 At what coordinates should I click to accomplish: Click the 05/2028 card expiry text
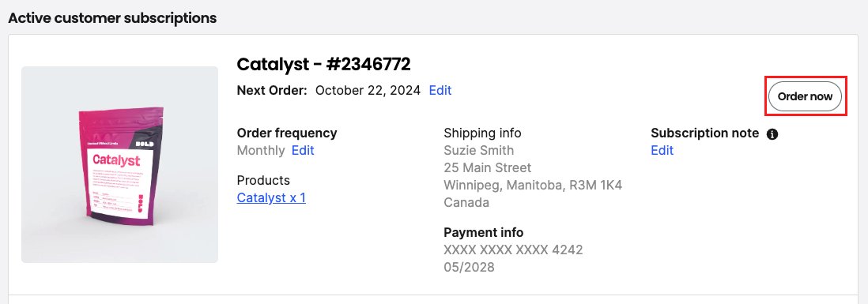click(x=469, y=268)
